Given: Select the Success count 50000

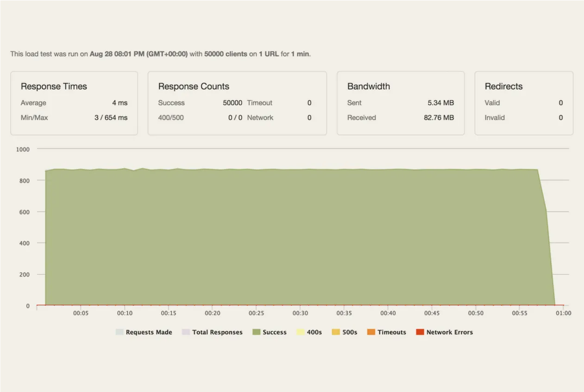Looking at the screenshot, I should pos(232,103).
